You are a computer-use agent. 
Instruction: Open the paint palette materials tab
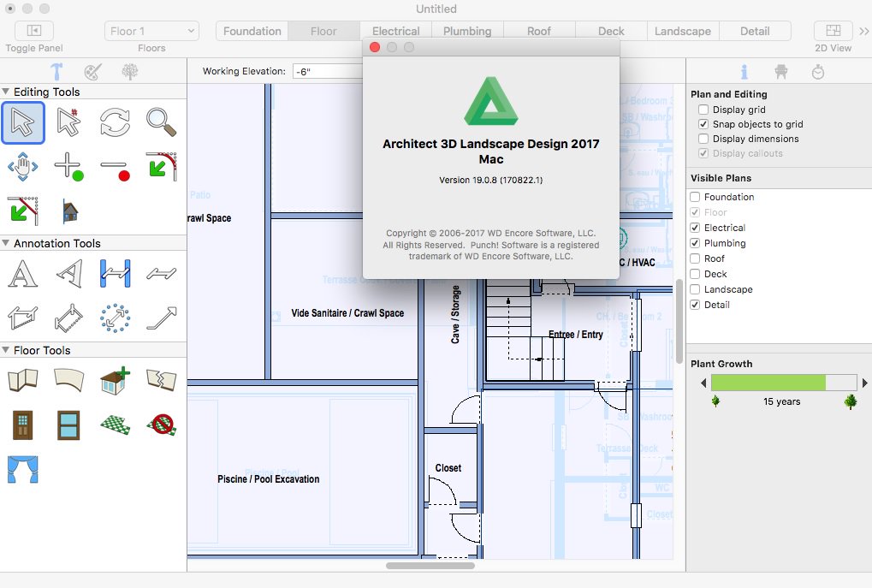[93, 72]
